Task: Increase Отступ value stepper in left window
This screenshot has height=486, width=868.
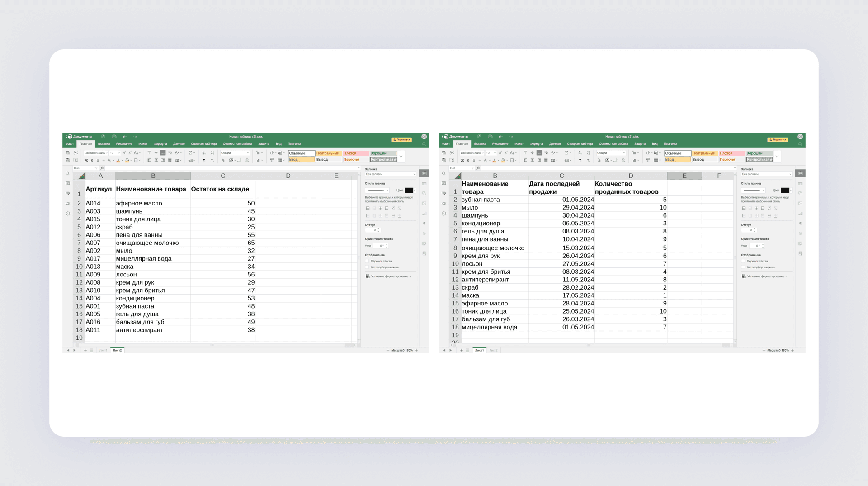Action: coord(379,229)
